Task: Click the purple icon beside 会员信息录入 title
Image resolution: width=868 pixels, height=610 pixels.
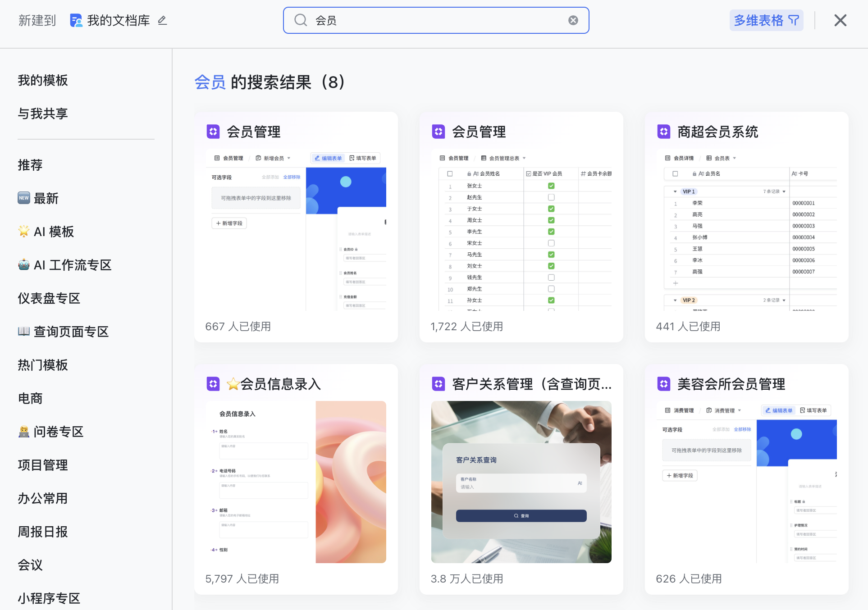Action: [213, 384]
